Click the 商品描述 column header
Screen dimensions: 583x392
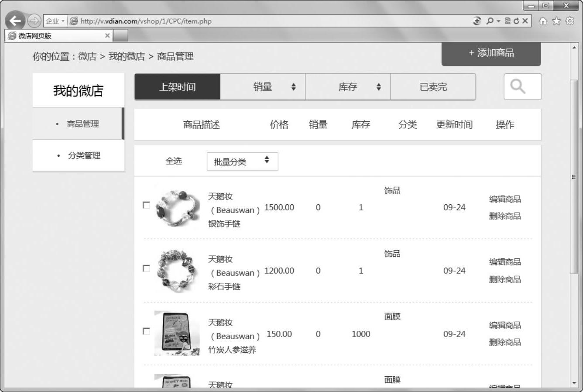click(201, 125)
